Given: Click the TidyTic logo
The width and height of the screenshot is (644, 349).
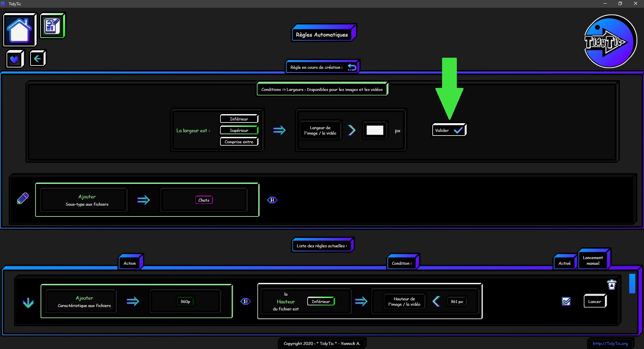Looking at the screenshot, I should 610,41.
